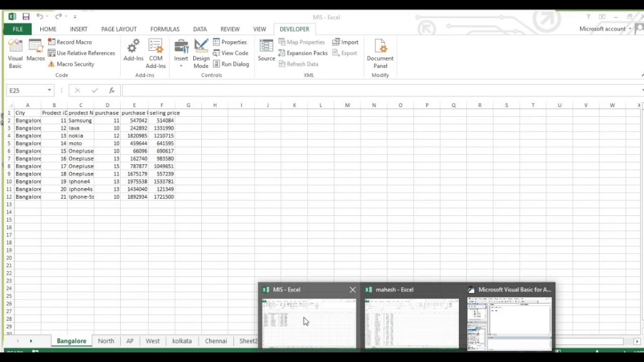Switch to the kolkata sheet

click(182, 341)
